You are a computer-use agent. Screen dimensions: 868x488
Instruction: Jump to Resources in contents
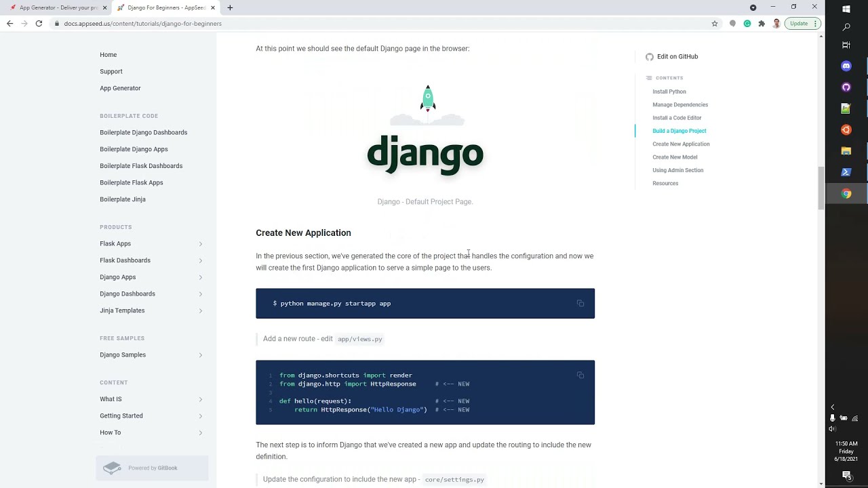(665, 183)
